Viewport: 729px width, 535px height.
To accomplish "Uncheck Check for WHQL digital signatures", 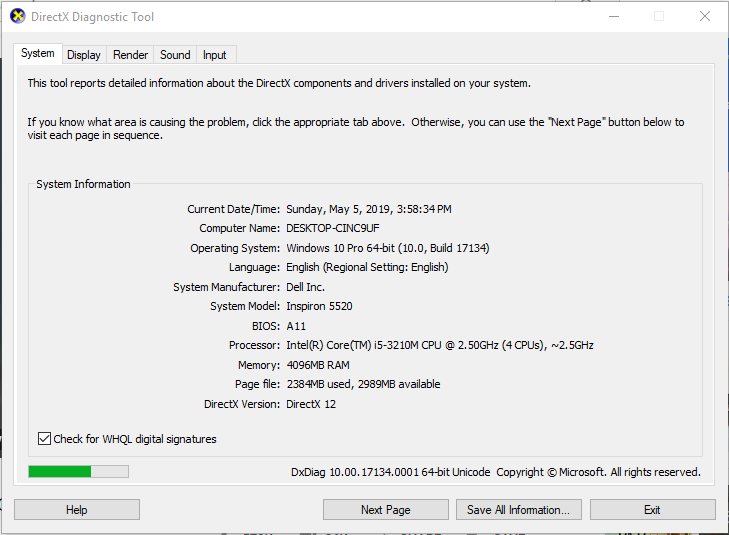I will (44, 439).
